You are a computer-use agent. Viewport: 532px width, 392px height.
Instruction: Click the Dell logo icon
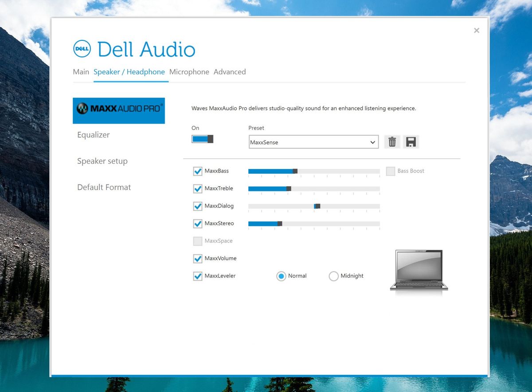pos(82,49)
